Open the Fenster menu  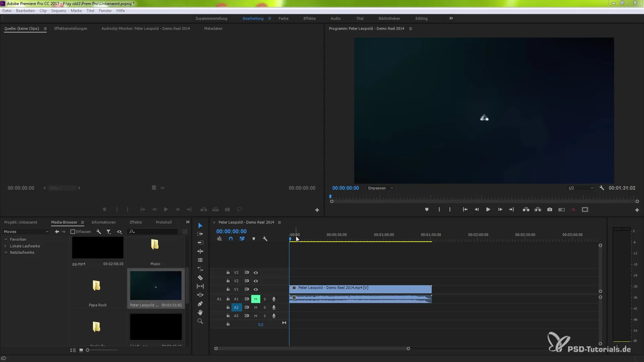pyautogui.click(x=105, y=11)
